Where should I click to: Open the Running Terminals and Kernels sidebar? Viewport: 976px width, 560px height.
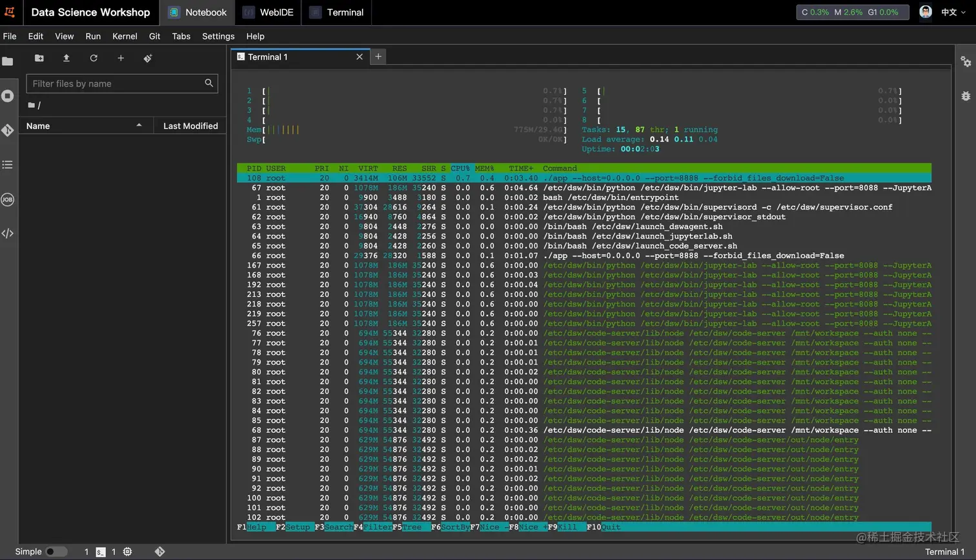(x=8, y=96)
